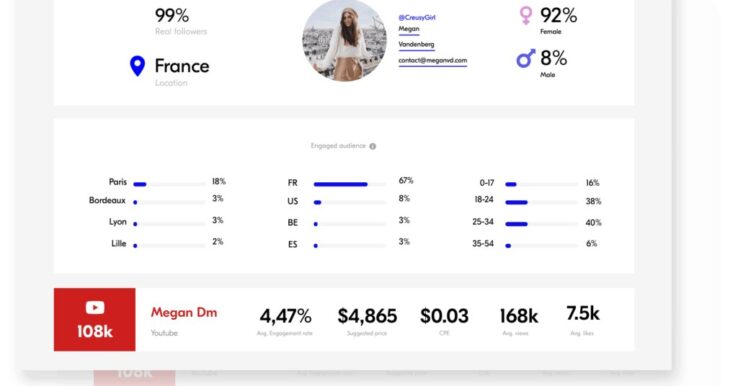Click the blue location pin icon
The width and height of the screenshot is (738, 386).
pyautogui.click(x=137, y=66)
